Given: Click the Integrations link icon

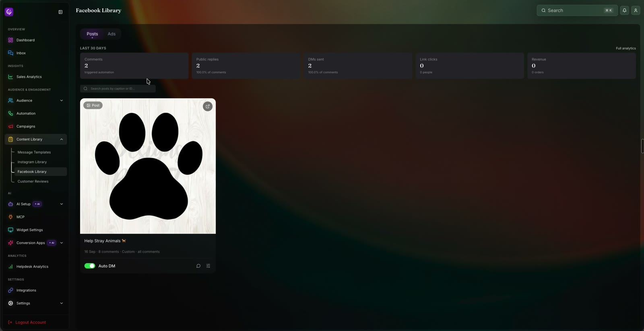Looking at the screenshot, I should pos(10,290).
